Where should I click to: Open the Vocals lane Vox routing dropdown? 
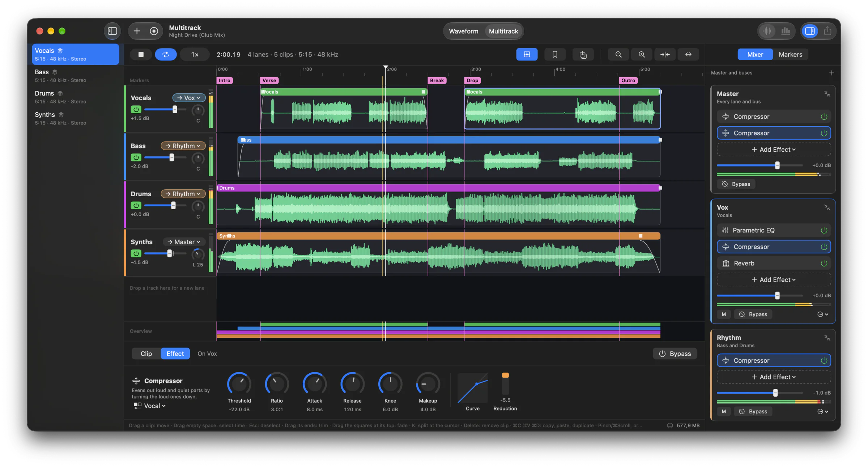189,98
